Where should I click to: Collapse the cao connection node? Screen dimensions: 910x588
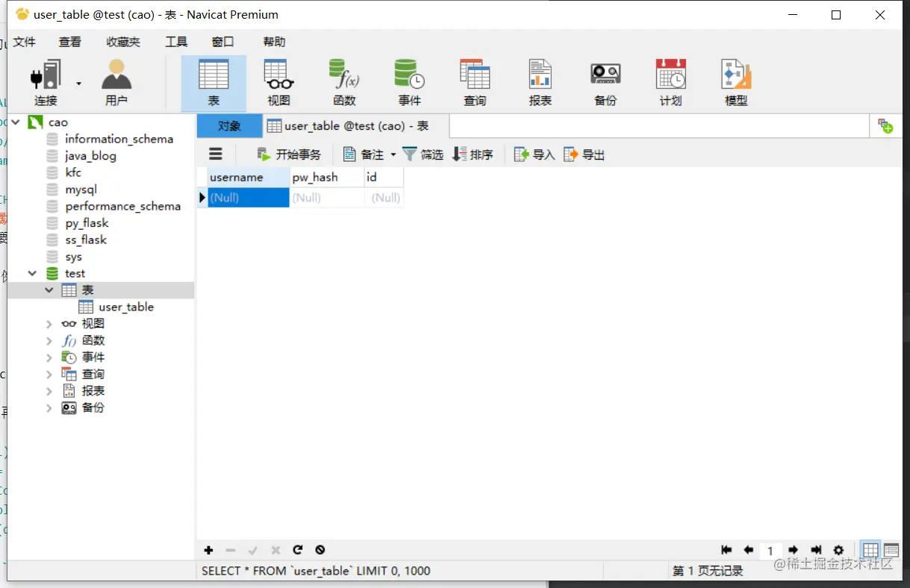tap(15, 122)
